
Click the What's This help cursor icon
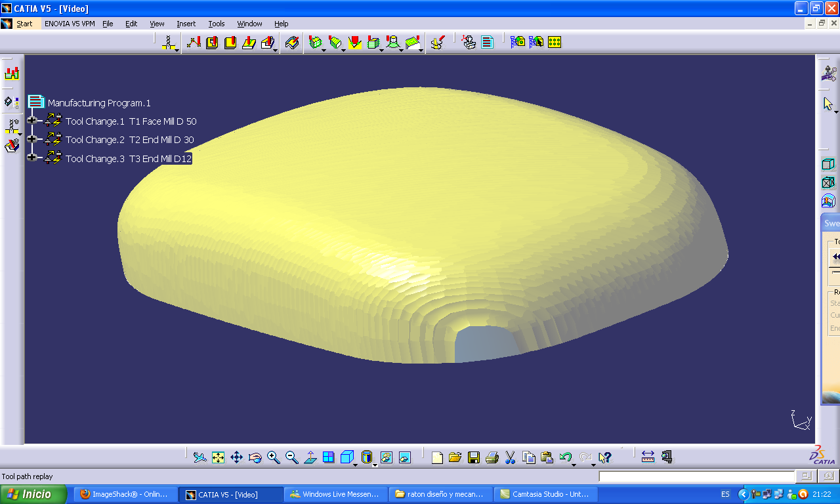(604, 457)
